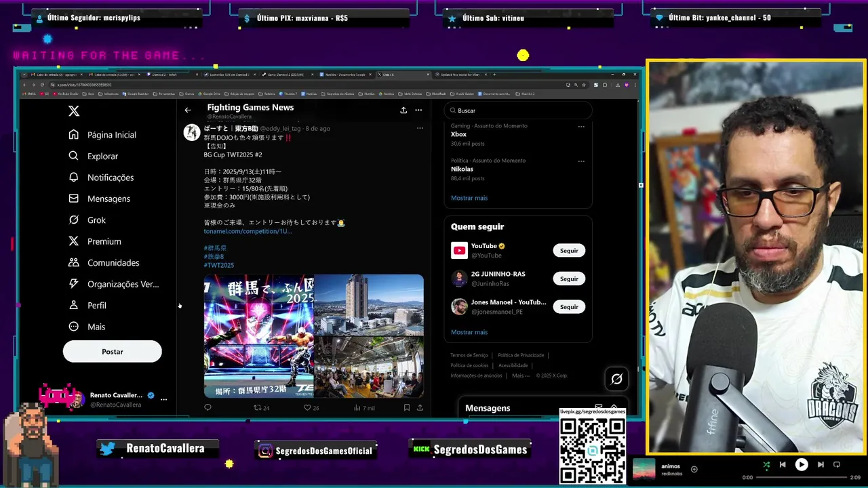Viewport: 868px width, 488px height.
Task: Open Google Drive bookmark
Action: coord(210,94)
